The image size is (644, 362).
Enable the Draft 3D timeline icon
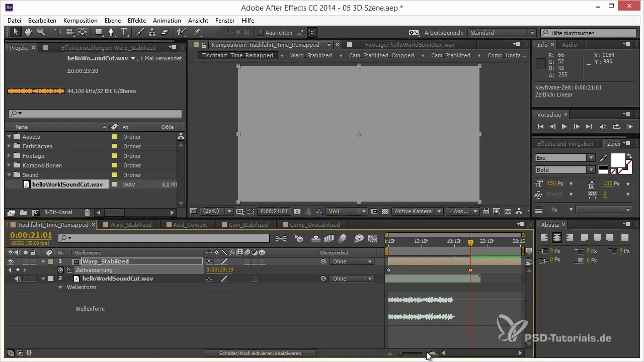298,238
